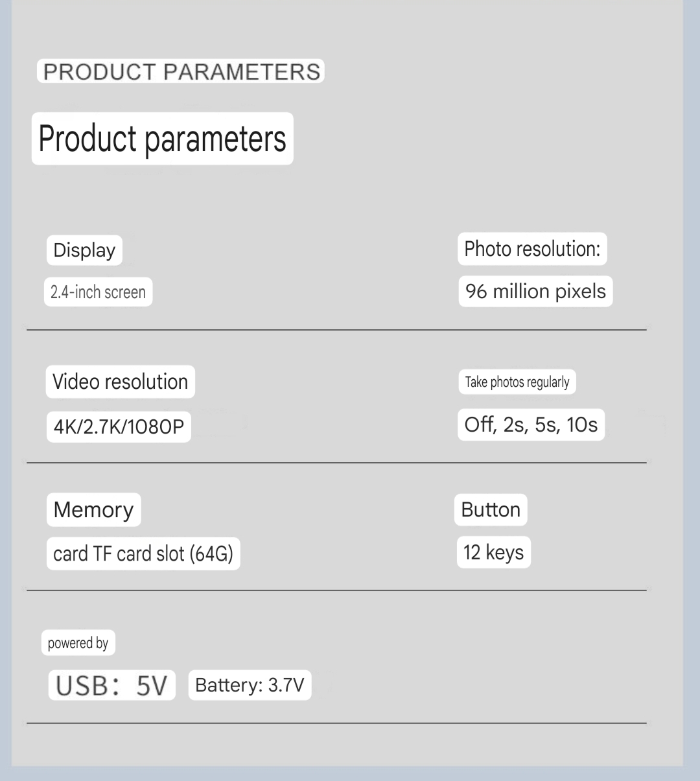Select the USB: 5V text box
This screenshot has height=781, width=700.
point(111,685)
